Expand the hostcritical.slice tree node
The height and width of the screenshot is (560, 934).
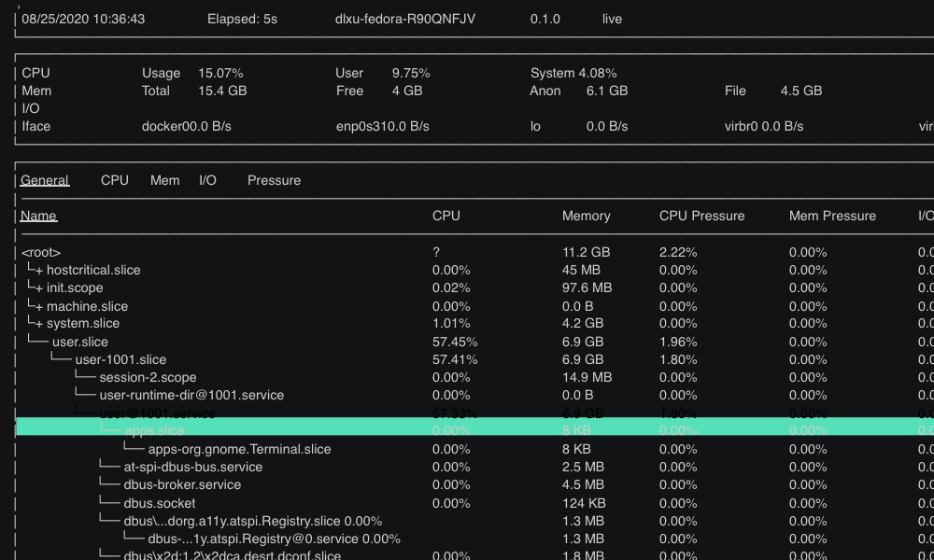click(x=96, y=270)
